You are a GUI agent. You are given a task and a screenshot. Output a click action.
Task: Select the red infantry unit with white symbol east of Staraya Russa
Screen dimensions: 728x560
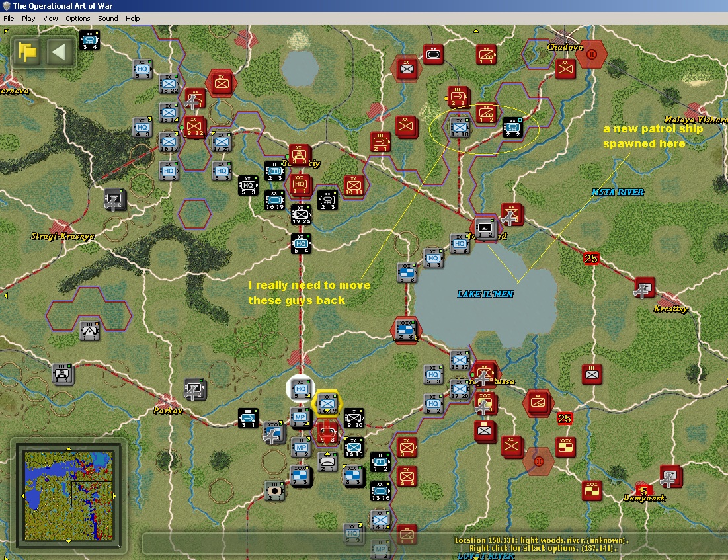(x=592, y=374)
